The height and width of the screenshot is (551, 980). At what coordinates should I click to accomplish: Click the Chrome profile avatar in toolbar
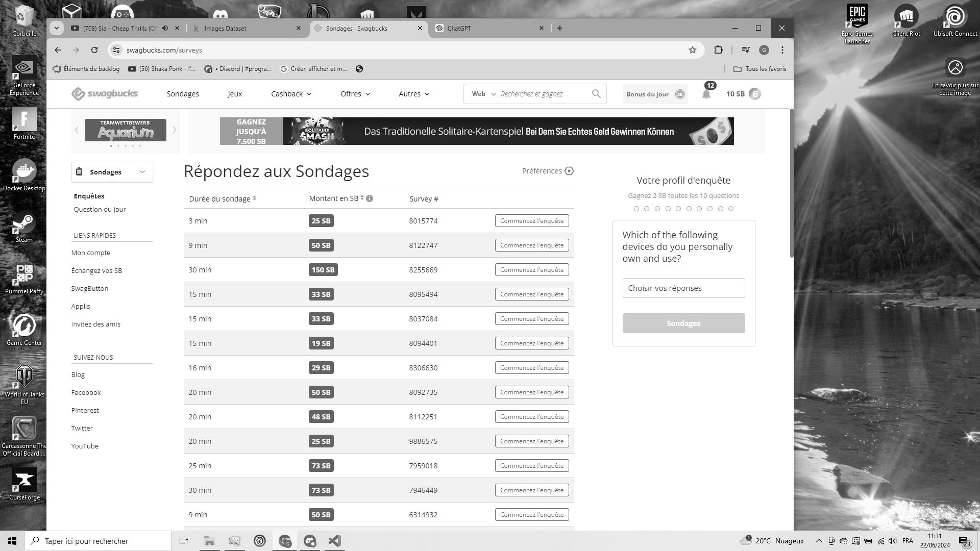(764, 50)
